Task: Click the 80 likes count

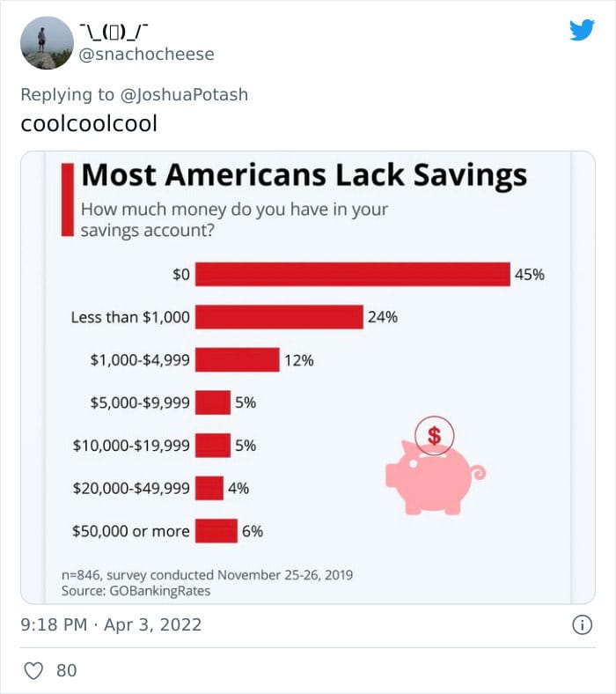Action: pos(67,670)
